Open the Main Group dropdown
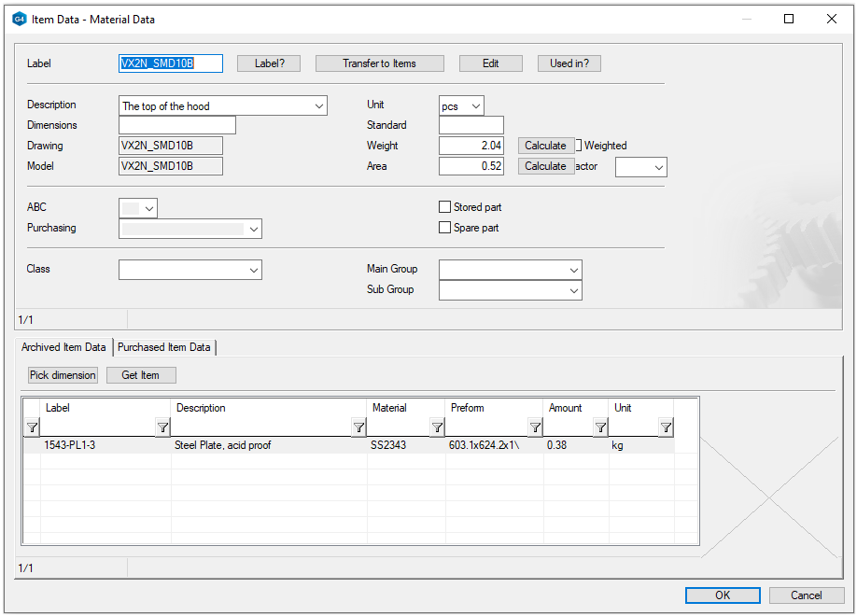 click(574, 270)
